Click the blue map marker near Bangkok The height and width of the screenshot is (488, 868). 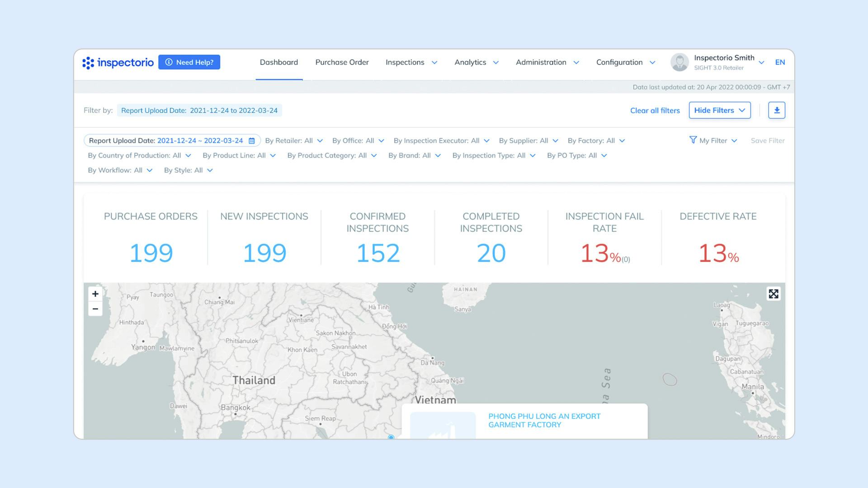[391, 437]
